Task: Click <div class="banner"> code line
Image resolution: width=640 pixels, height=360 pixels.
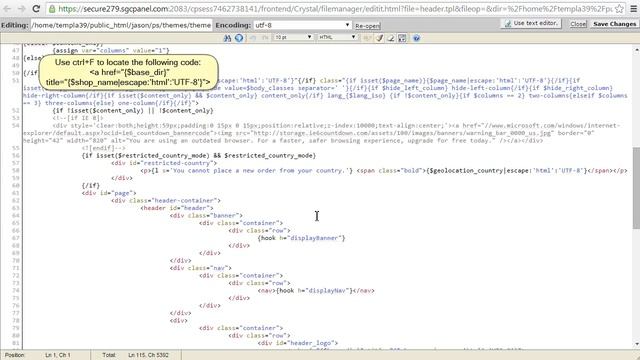Action: click(206, 216)
